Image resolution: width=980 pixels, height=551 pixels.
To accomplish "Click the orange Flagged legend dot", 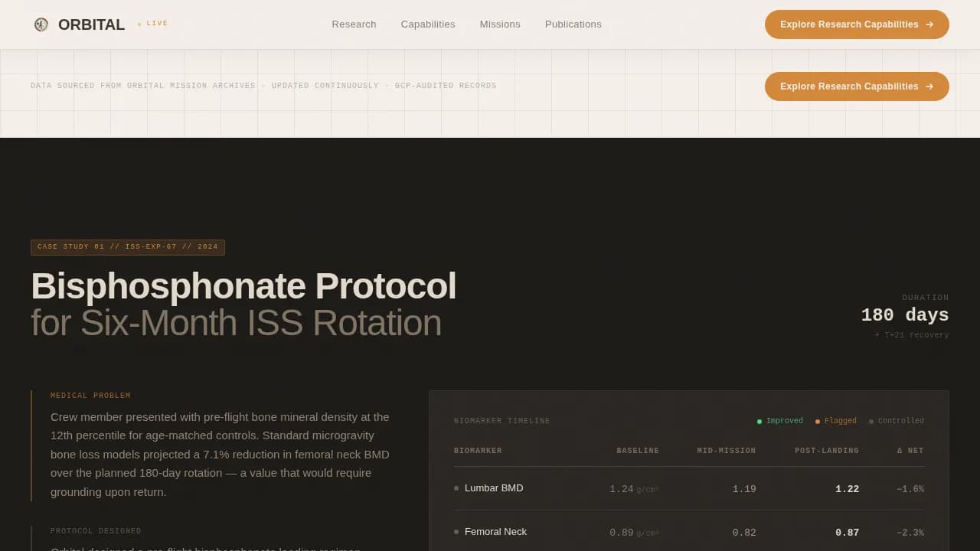I will pyautogui.click(x=818, y=422).
